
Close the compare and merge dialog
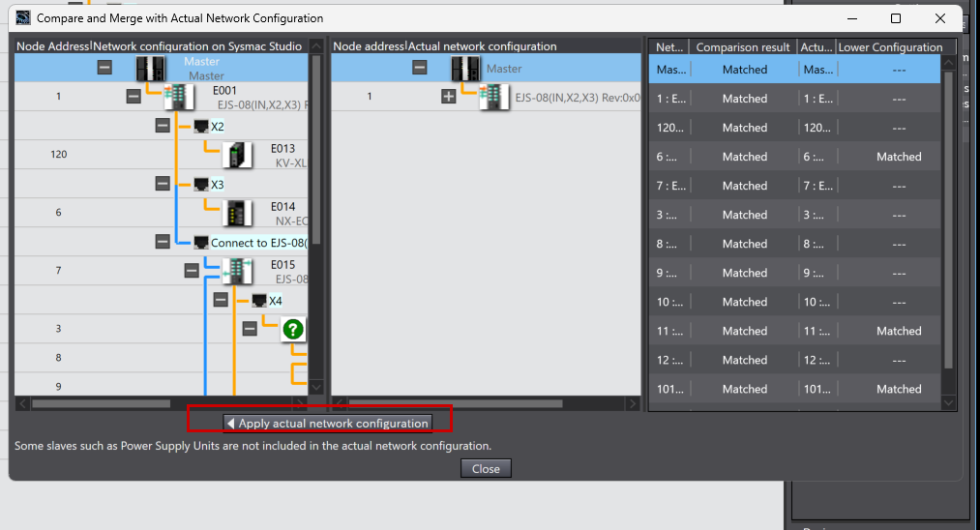pos(486,469)
